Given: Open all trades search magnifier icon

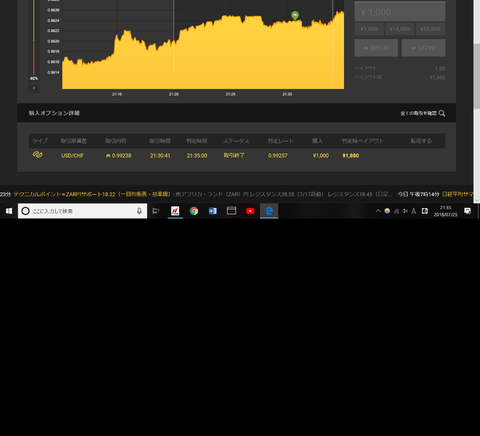Looking at the screenshot, I should (442, 113).
